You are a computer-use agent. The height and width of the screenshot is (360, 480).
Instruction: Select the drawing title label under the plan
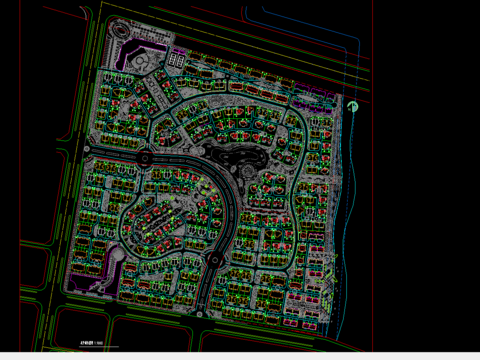point(91,342)
